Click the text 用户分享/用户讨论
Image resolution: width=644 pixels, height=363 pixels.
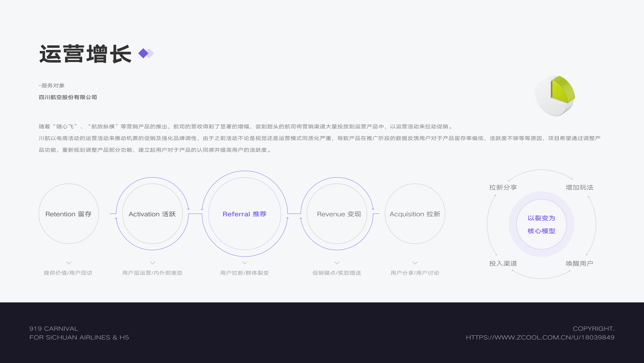click(x=415, y=273)
